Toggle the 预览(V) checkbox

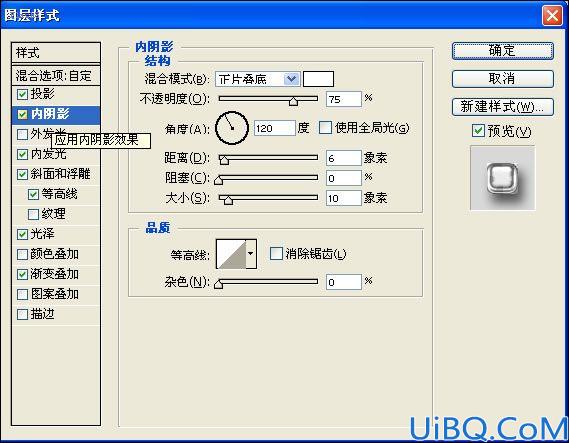pos(478,131)
